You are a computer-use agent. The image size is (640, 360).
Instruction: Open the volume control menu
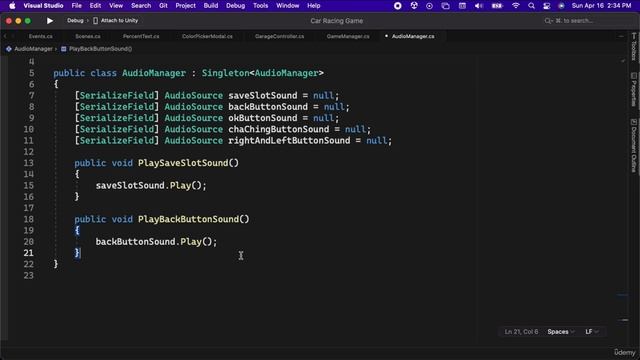click(479, 6)
